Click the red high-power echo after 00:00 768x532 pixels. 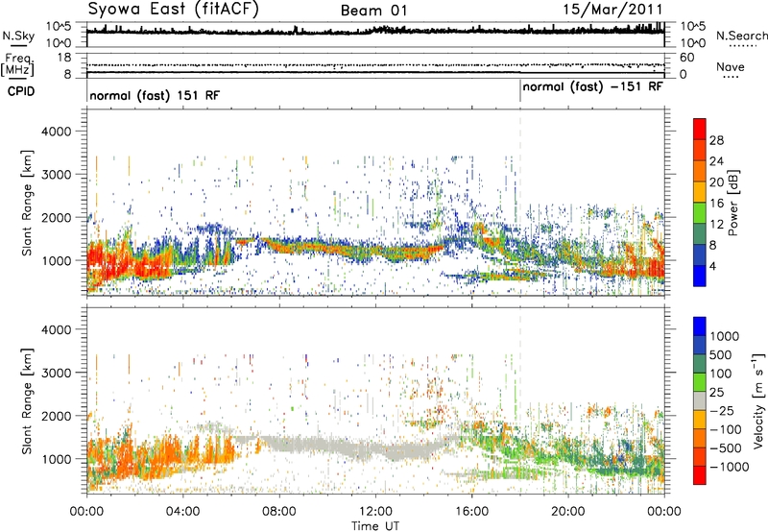(x=106, y=259)
